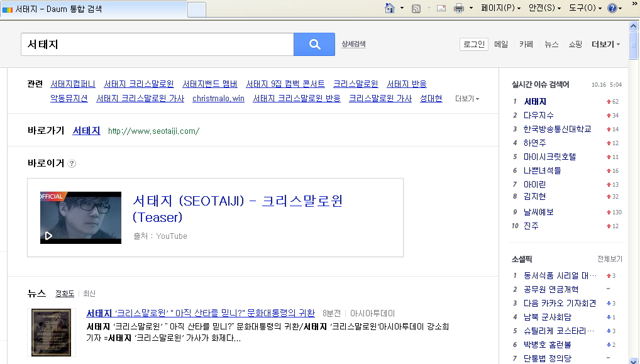Click related search 서태지컴퍼니
640x364 pixels.
pyautogui.click(x=73, y=84)
